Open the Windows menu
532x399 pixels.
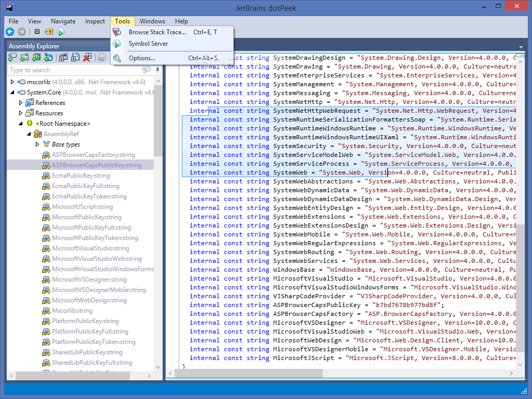coord(152,21)
